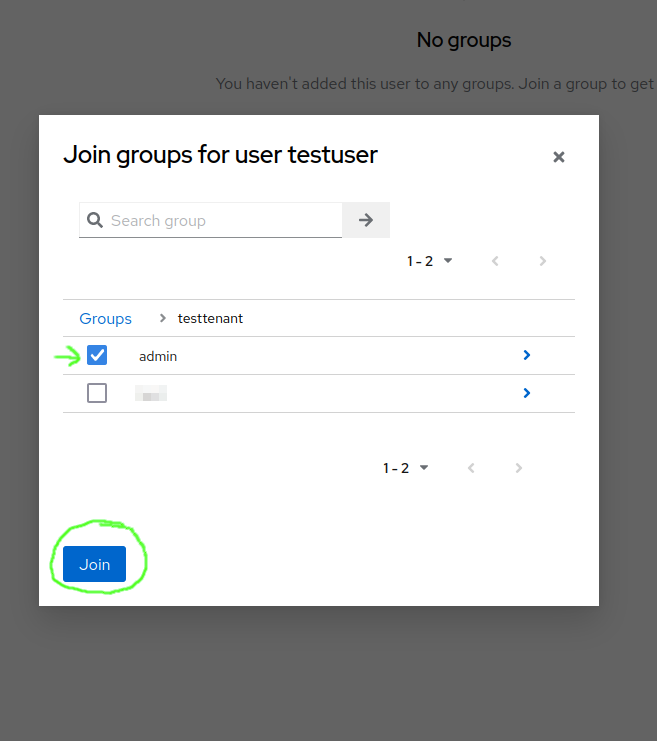
Task: Click the breadcrumb separator chevron after Groups
Action: (x=162, y=319)
